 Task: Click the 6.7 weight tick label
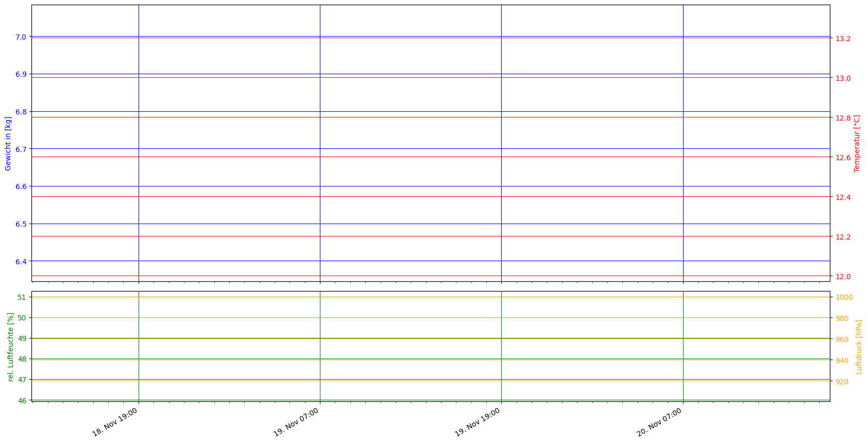pyautogui.click(x=21, y=149)
